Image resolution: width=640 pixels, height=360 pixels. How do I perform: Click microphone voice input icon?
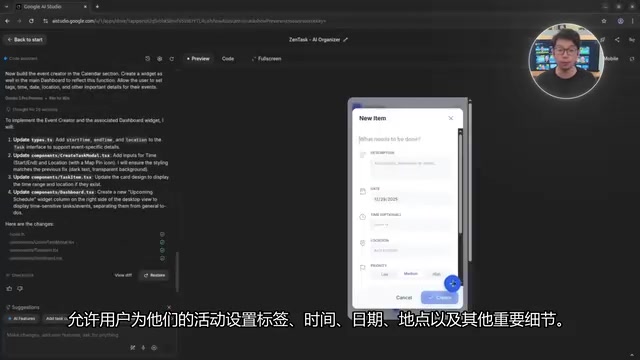coord(143,348)
